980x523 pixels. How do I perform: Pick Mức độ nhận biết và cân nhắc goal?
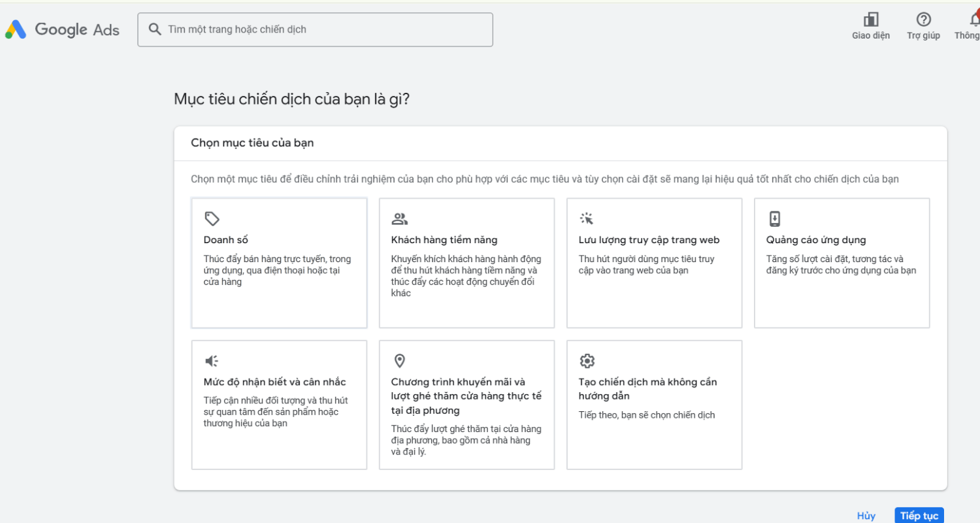tap(279, 405)
